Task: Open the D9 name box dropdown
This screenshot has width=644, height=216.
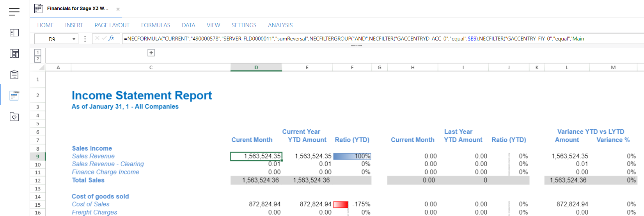Action: 74,39
